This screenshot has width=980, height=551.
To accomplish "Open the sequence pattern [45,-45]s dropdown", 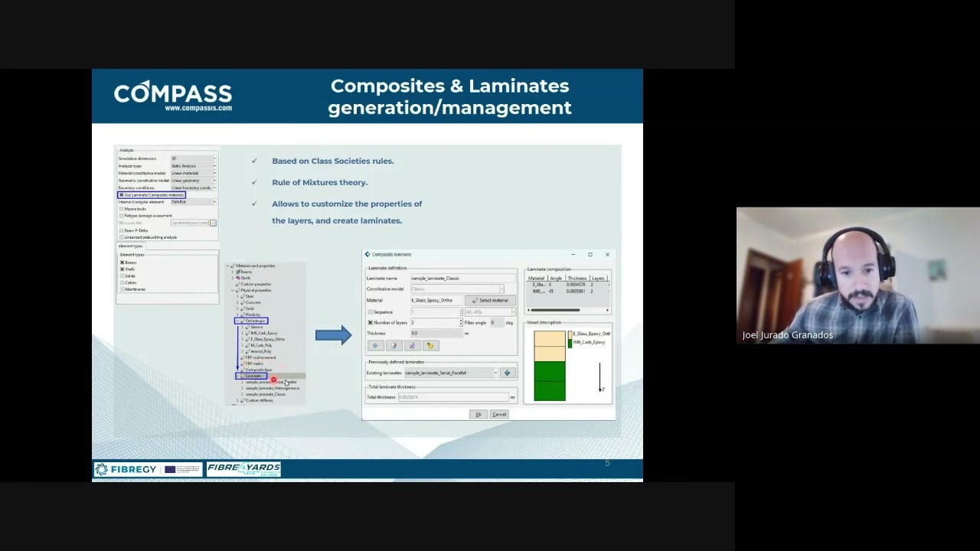I will pyautogui.click(x=490, y=312).
